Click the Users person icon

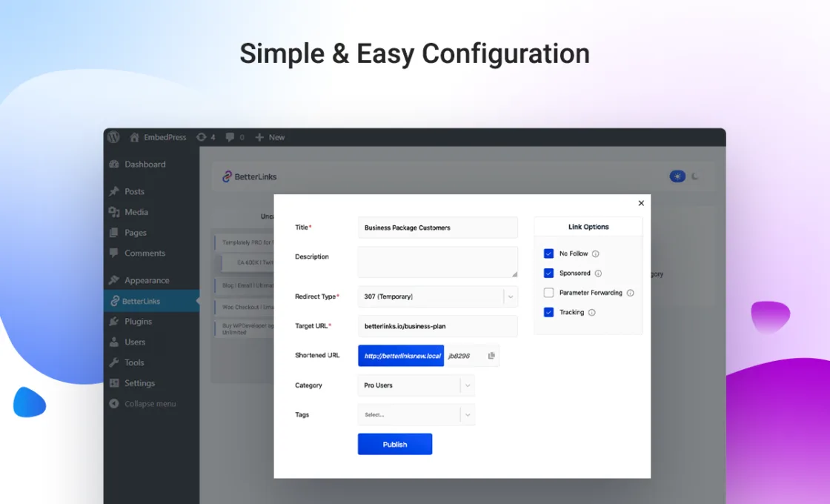point(114,342)
